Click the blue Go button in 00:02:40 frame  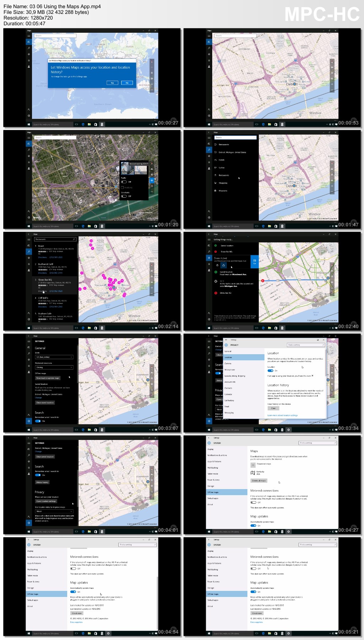point(255,262)
